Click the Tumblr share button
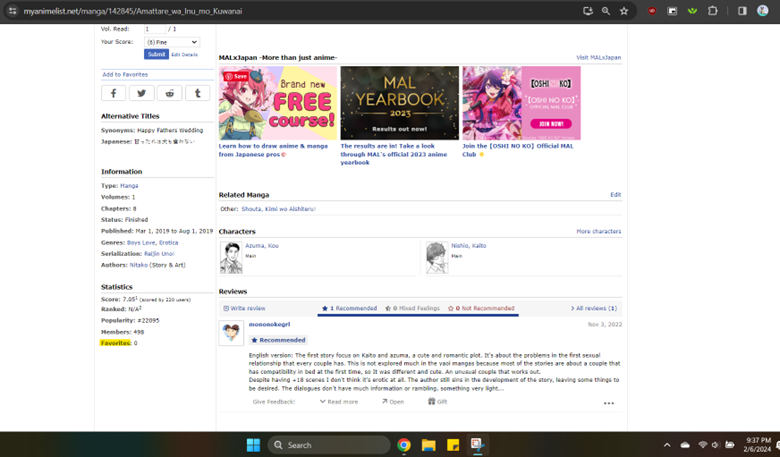The height and width of the screenshot is (457, 780). pyautogui.click(x=197, y=93)
